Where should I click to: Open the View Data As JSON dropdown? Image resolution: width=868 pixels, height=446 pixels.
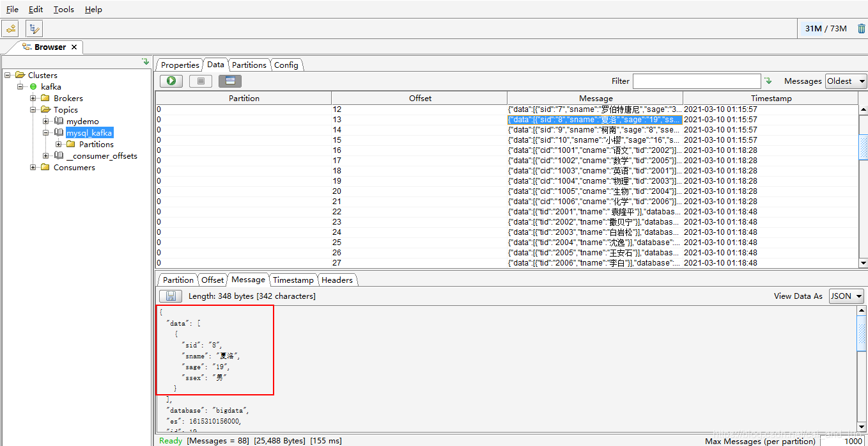(x=846, y=296)
